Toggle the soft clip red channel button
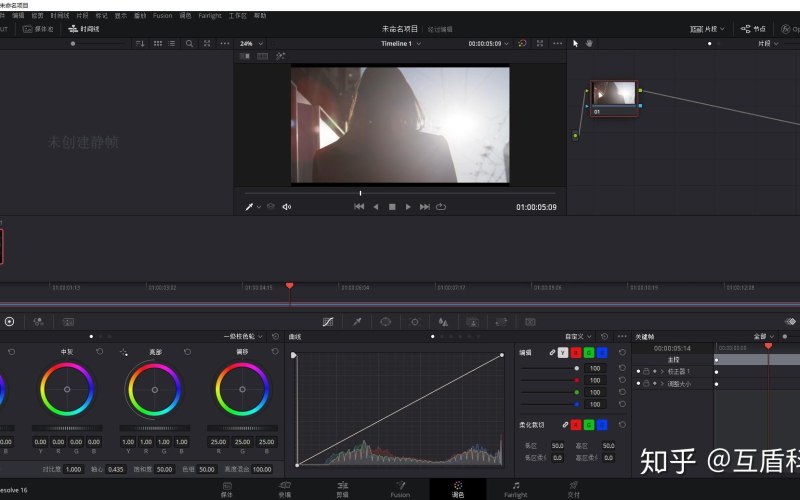Viewport: 800px width, 500px height. click(576, 424)
